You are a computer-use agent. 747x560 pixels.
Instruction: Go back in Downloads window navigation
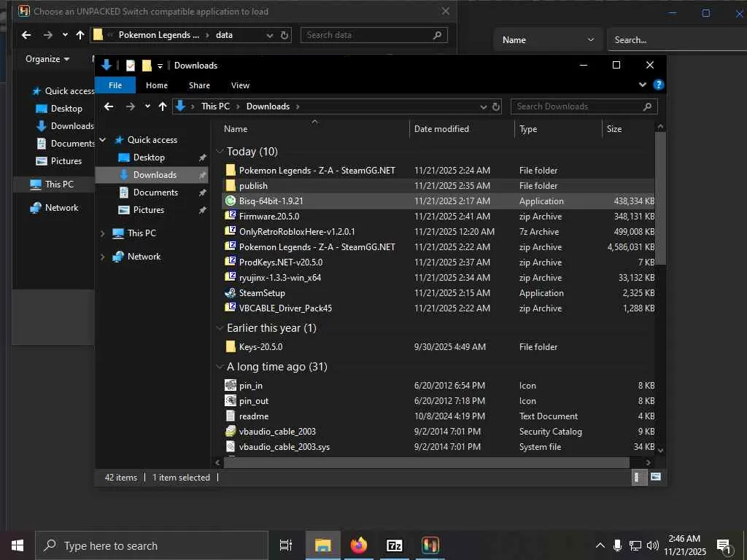coord(109,106)
